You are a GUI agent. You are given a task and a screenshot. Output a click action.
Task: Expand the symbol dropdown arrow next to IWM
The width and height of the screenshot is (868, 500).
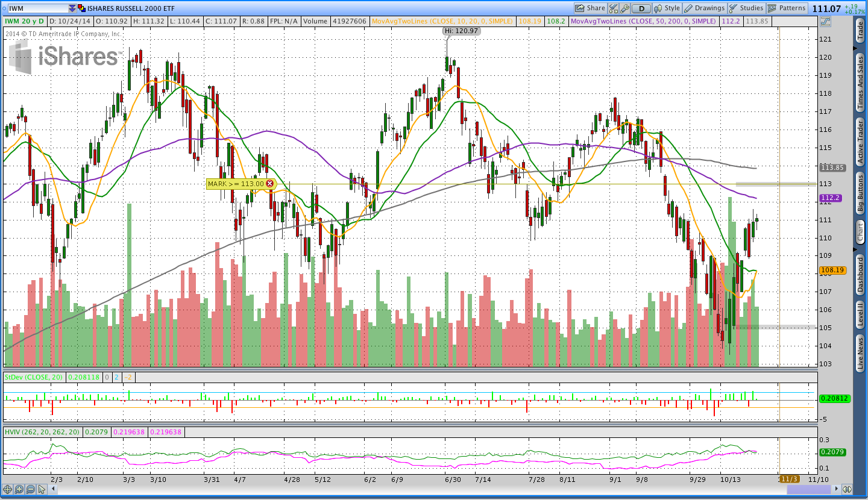(x=72, y=8)
